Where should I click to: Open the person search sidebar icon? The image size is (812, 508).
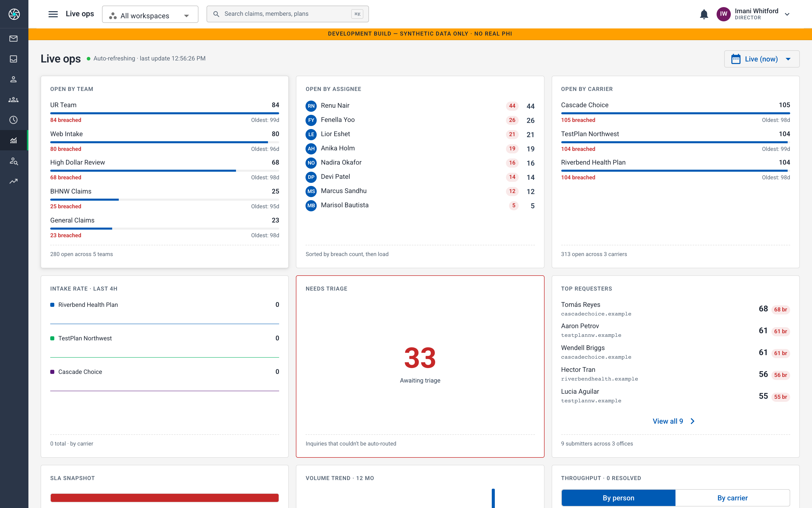point(13,161)
